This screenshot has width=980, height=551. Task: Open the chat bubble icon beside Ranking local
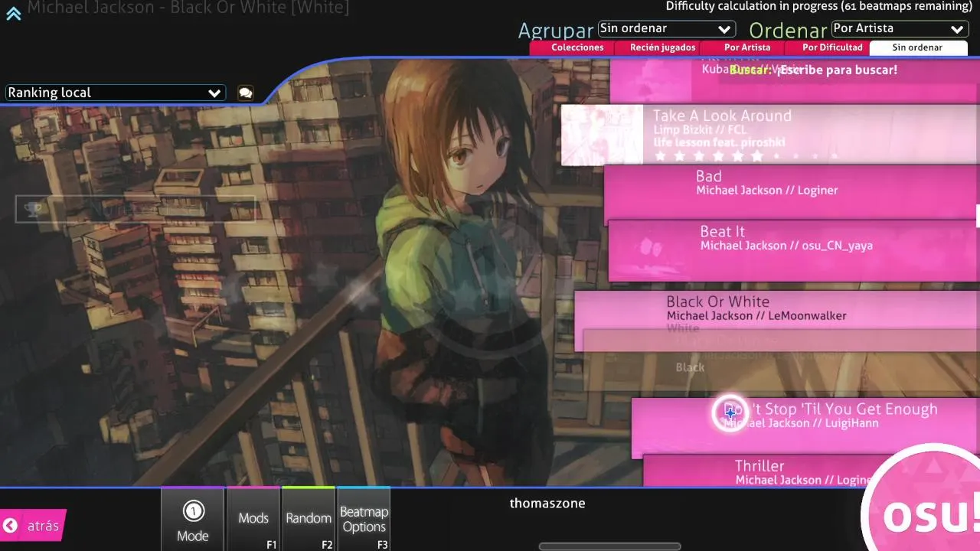click(245, 93)
